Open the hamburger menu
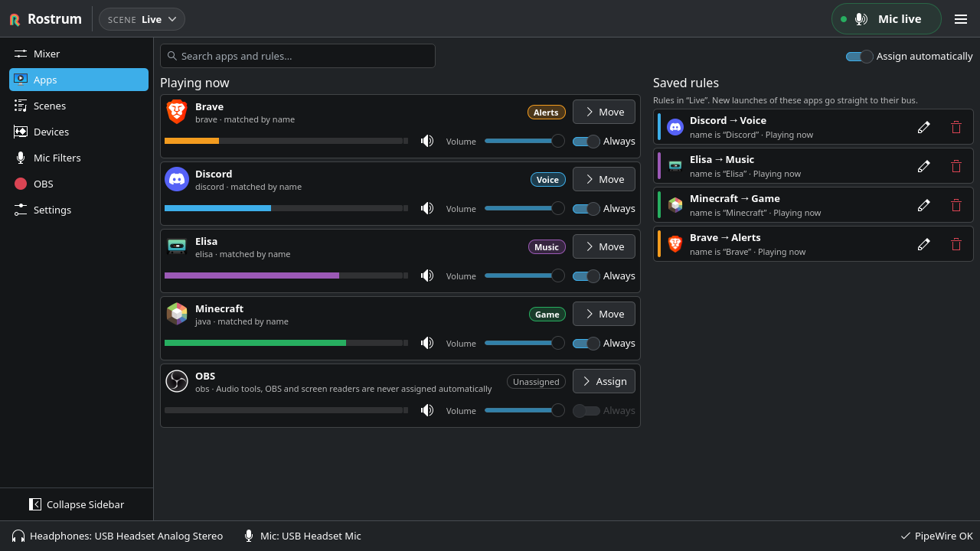980x551 pixels. tap(961, 19)
